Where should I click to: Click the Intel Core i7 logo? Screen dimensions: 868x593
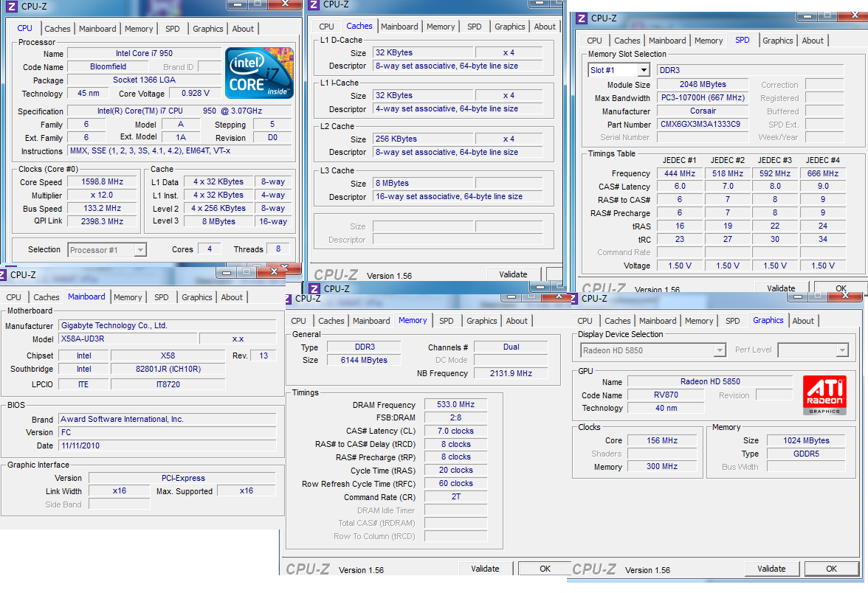coord(260,73)
